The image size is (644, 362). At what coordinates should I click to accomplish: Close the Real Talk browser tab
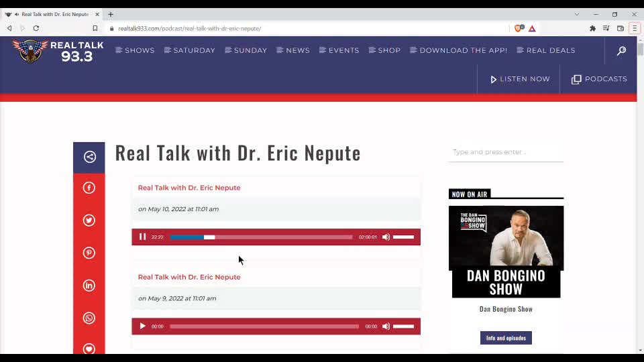(97, 14)
